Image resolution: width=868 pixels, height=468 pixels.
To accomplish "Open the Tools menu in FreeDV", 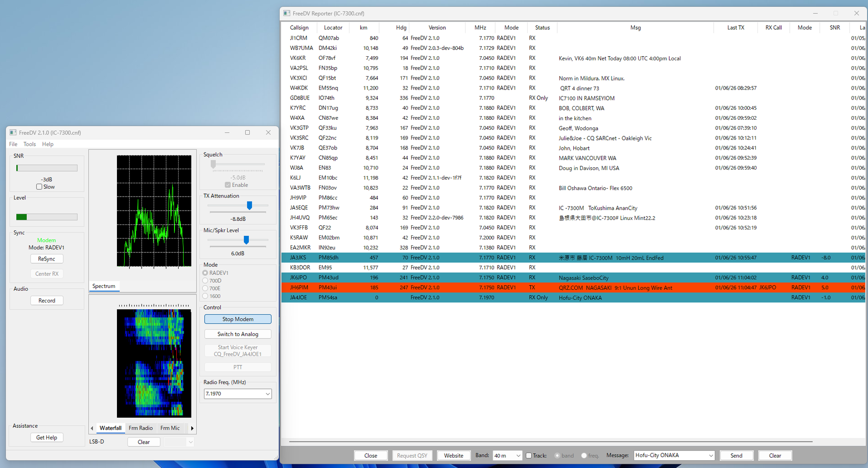I will tap(30, 144).
